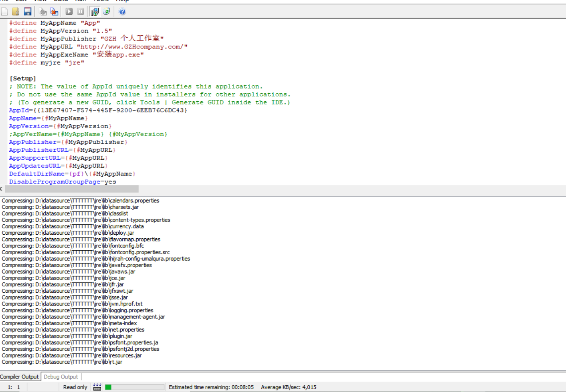Open the Build menu
This screenshot has width=566, height=392.
tap(60, 1)
